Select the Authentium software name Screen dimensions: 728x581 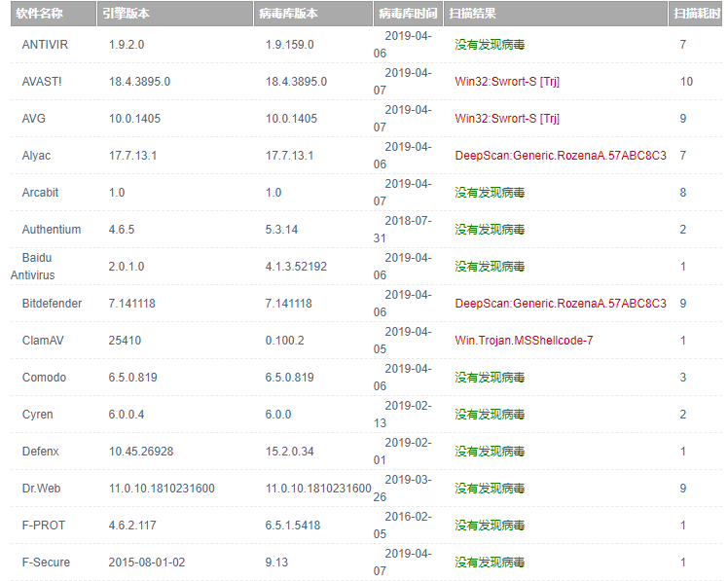coord(52,230)
